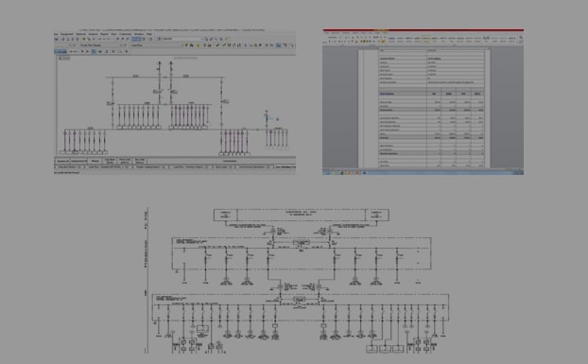Open the Analysis menu
The width and height of the screenshot is (588, 364).
pos(93,34)
